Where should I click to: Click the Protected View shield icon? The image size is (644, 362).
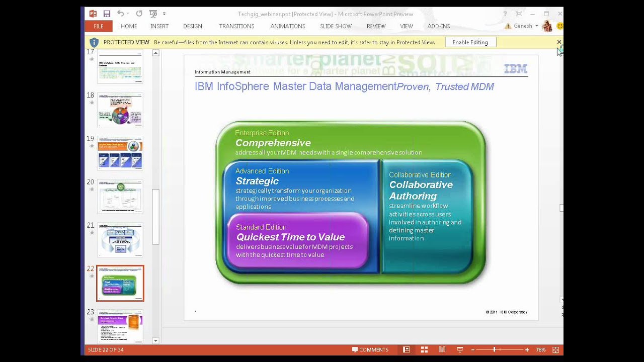pos(94,42)
